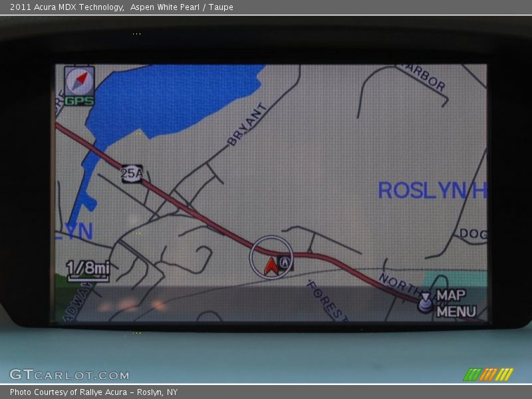The height and width of the screenshot is (399, 532).
Task: Open the MAP MENU joystick icon
Action: [425, 303]
